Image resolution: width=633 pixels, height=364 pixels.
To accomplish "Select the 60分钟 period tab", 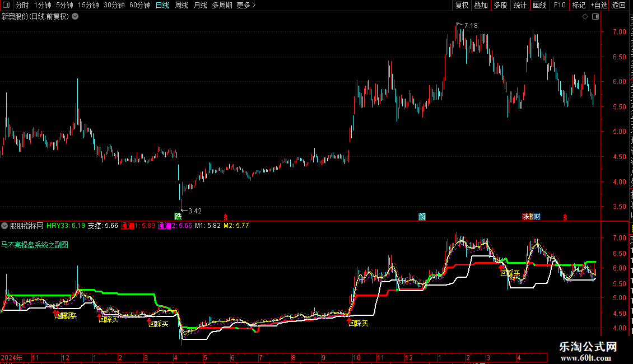I will (x=139, y=5).
